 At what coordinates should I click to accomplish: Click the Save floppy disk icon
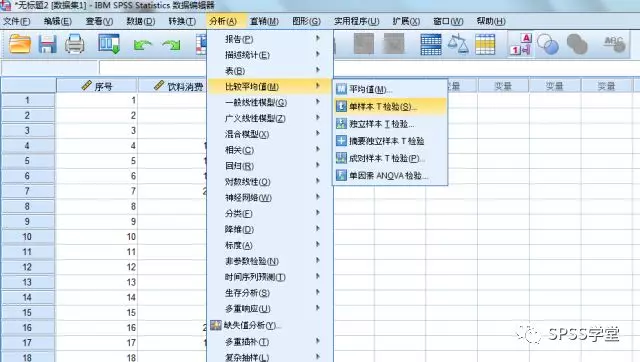[47, 44]
